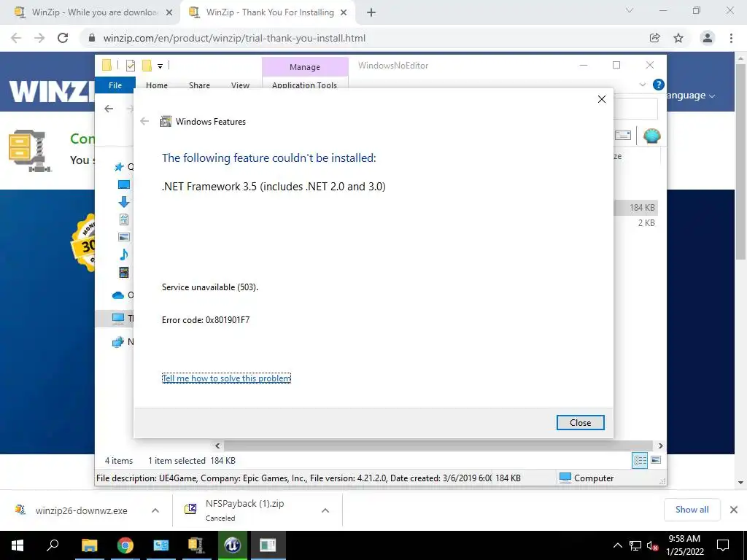Select Desktop icon in Explorer navigation pane
Viewport: 747px width, 560px height.
[124, 184]
